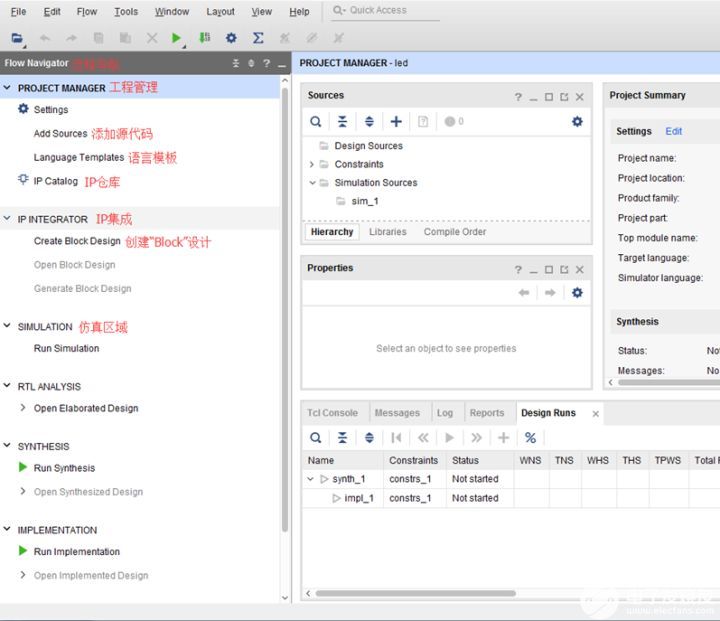This screenshot has height=621, width=720.
Task: Click the Flow Navigator help question mark
Action: point(267,63)
